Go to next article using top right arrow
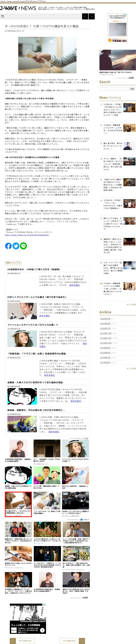Image resolution: width=136 pixels, height=644 pixels. (x=92, y=17)
